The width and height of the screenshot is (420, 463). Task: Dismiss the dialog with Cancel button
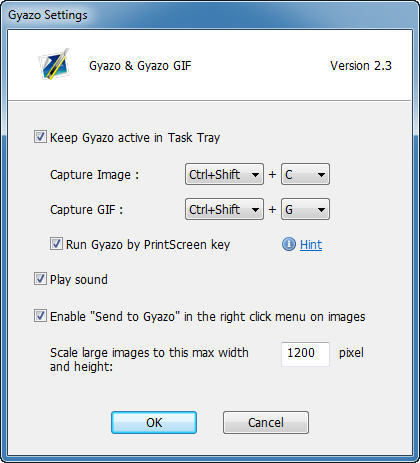pyautogui.click(x=266, y=423)
